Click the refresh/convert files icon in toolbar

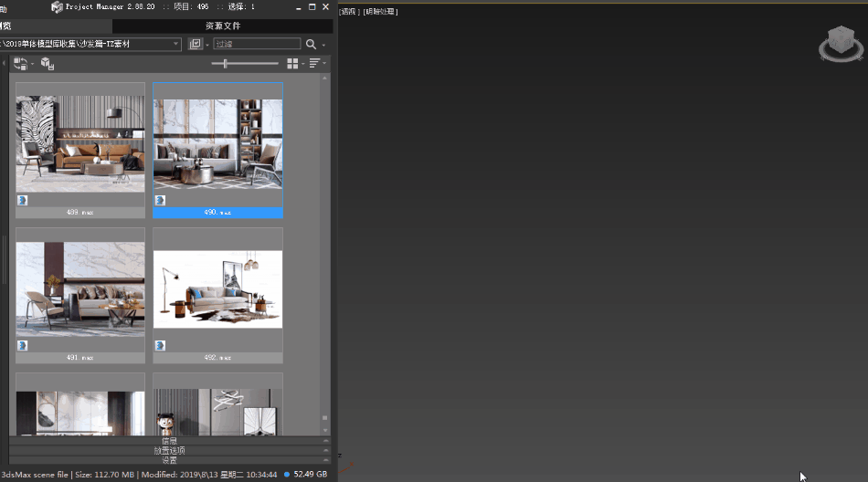click(20, 64)
